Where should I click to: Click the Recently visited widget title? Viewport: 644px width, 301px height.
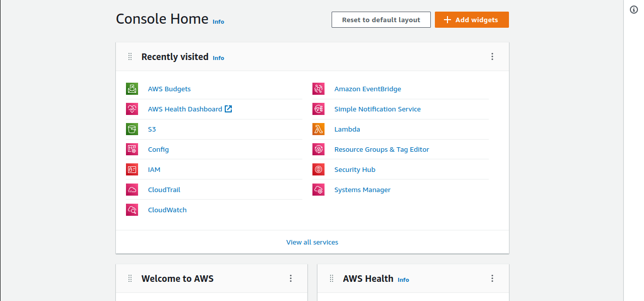175,56
